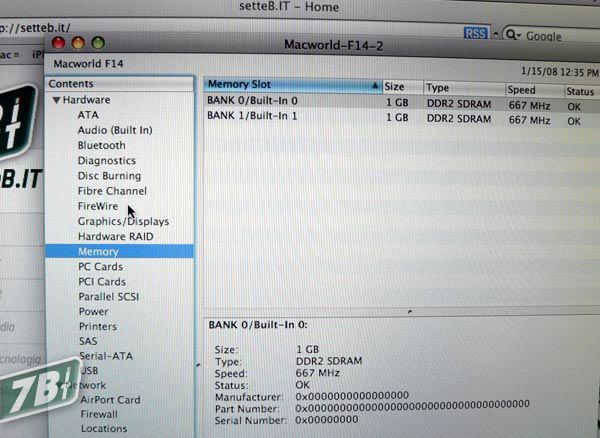Collapse the Network section triangle
The image size is (600, 438).
[x=58, y=385]
